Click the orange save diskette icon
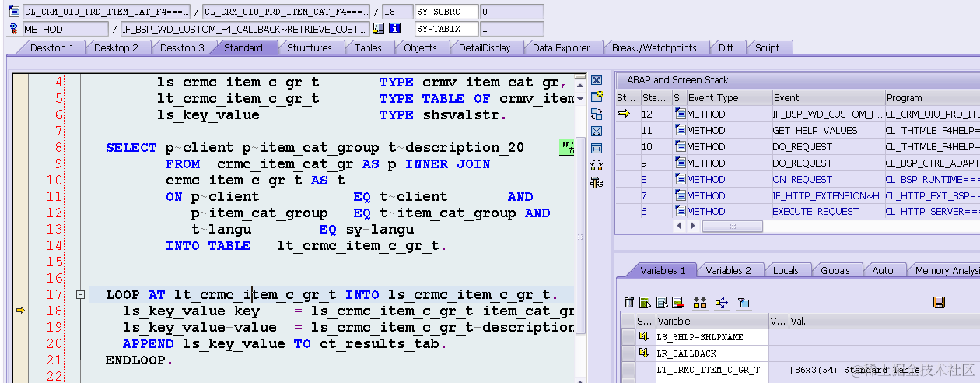This screenshot has height=383, width=980. (x=939, y=302)
